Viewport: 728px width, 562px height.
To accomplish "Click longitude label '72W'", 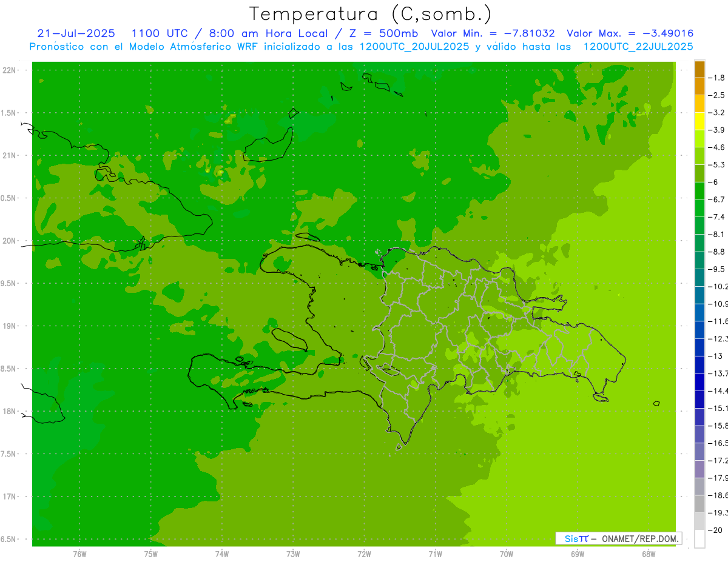I will coord(364,554).
